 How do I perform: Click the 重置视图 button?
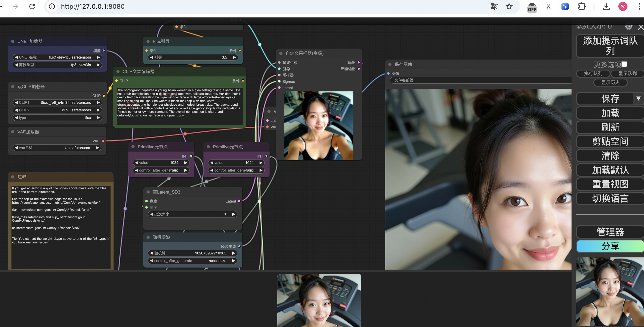(610, 184)
